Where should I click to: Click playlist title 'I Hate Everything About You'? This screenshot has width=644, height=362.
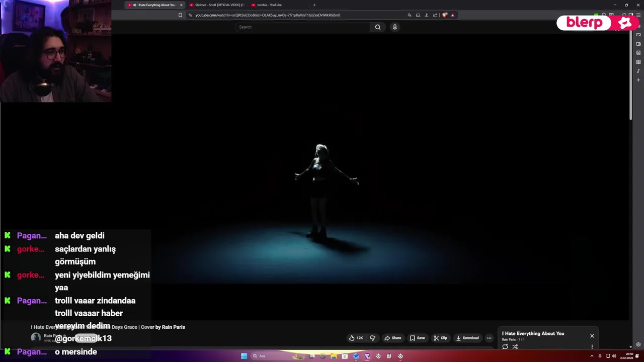click(533, 333)
